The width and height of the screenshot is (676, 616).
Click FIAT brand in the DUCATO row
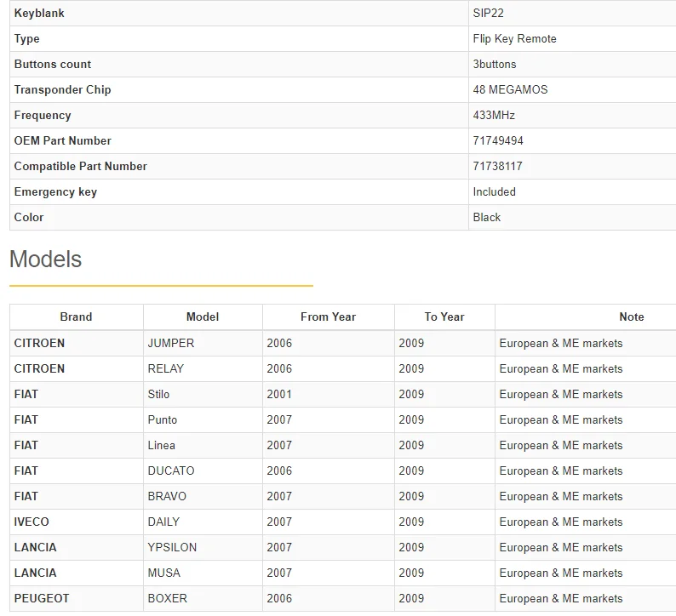point(26,471)
